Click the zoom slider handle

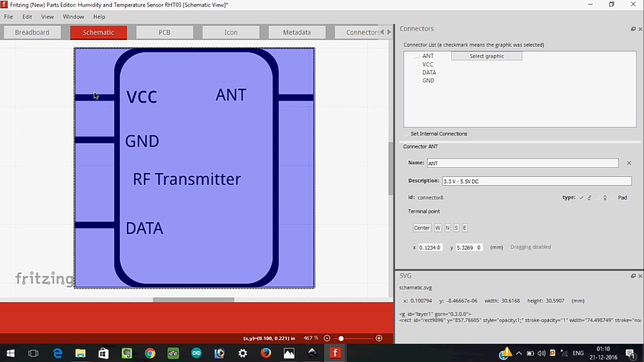(341, 339)
